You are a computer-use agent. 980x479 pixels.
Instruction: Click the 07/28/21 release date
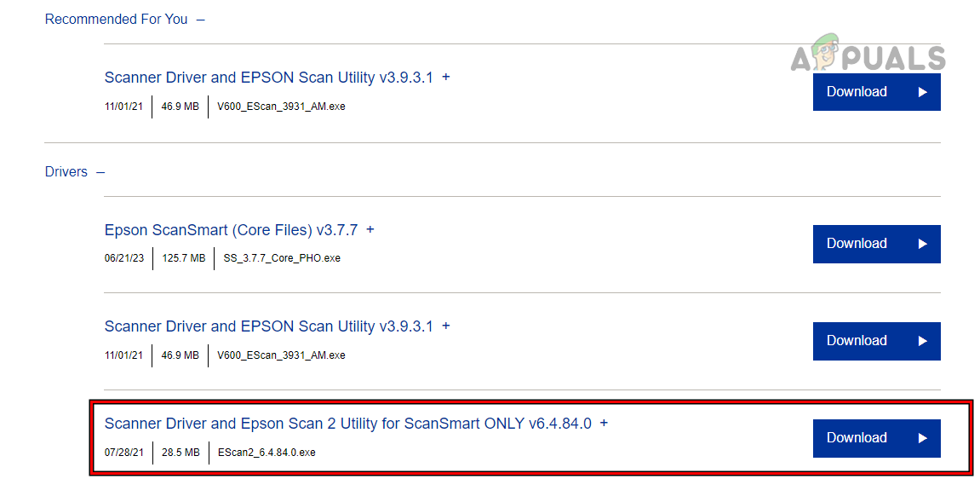pyautogui.click(x=123, y=452)
